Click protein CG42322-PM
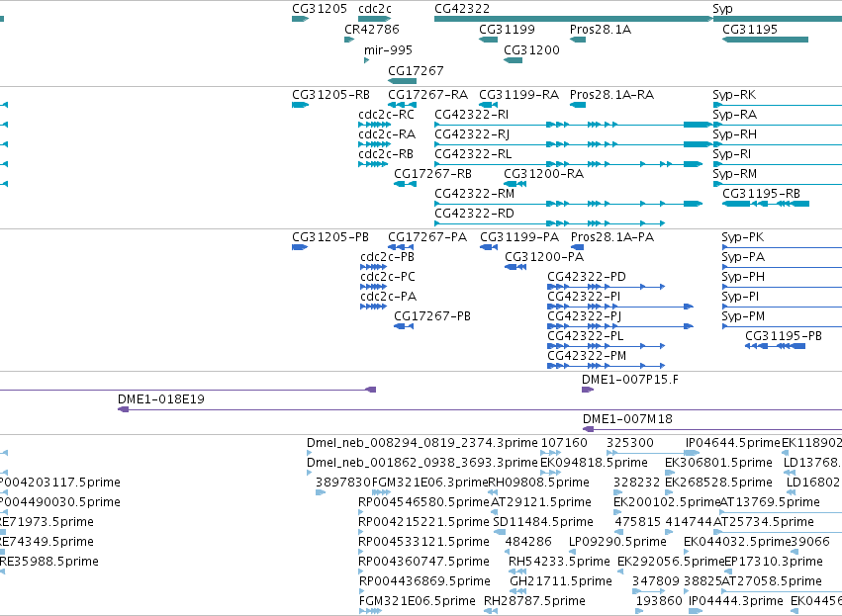Viewport: 842px width, 616px height. (x=607, y=367)
